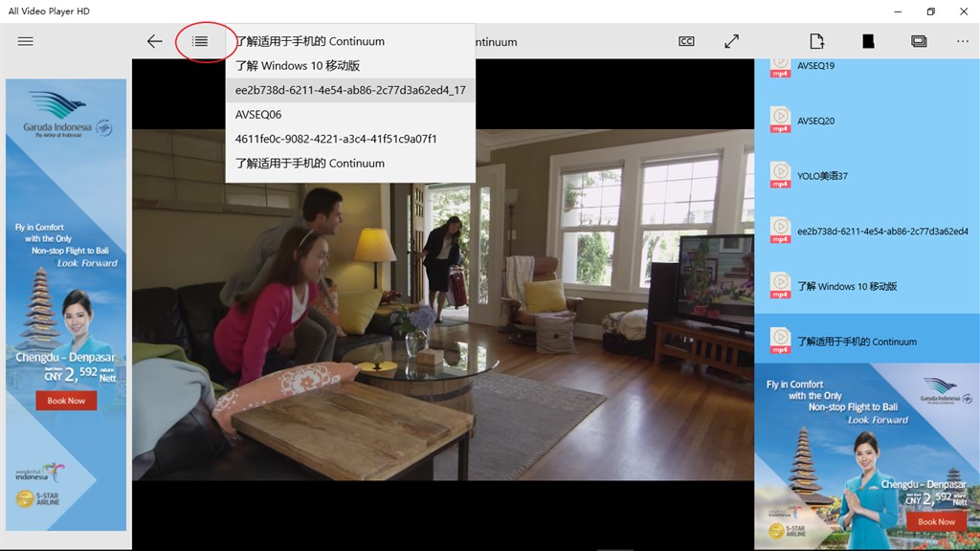Click Garuda Indonesia logo in left ad
Screen dimensions: 980x551
pos(66,115)
